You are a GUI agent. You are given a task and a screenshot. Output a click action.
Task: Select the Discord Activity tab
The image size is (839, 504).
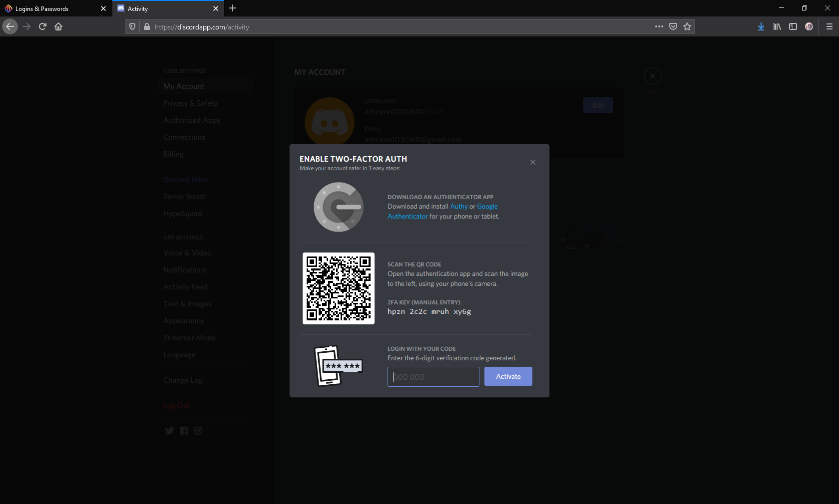pyautogui.click(x=168, y=8)
